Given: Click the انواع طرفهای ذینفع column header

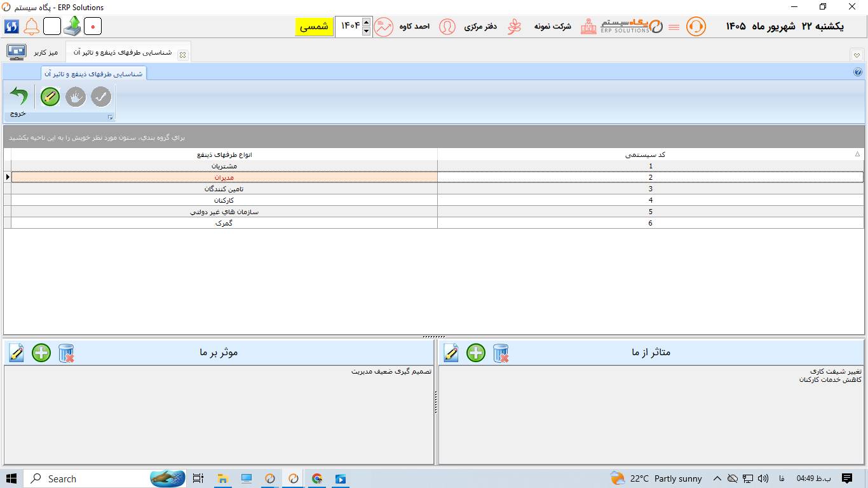Looking at the screenshot, I should tap(224, 154).
